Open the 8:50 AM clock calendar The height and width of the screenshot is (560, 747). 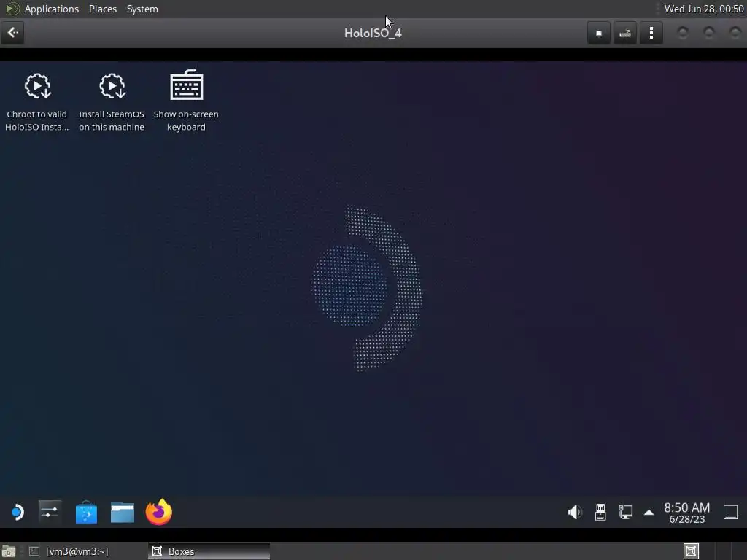coord(686,513)
